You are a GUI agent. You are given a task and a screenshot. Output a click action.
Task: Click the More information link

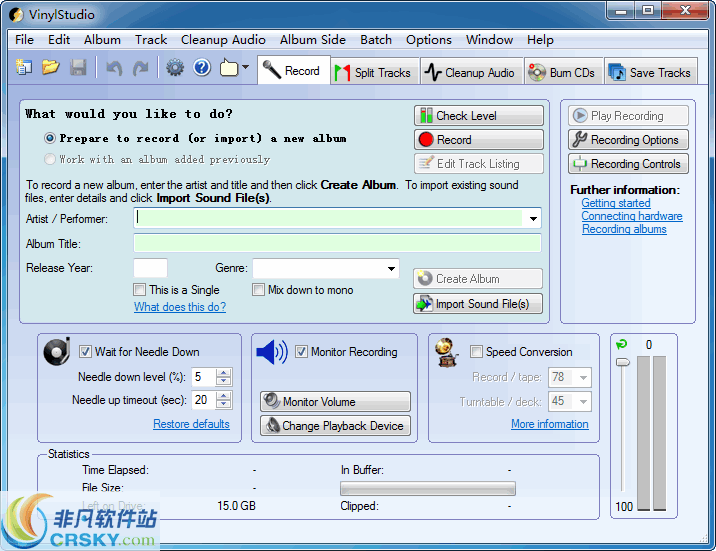pos(550,424)
